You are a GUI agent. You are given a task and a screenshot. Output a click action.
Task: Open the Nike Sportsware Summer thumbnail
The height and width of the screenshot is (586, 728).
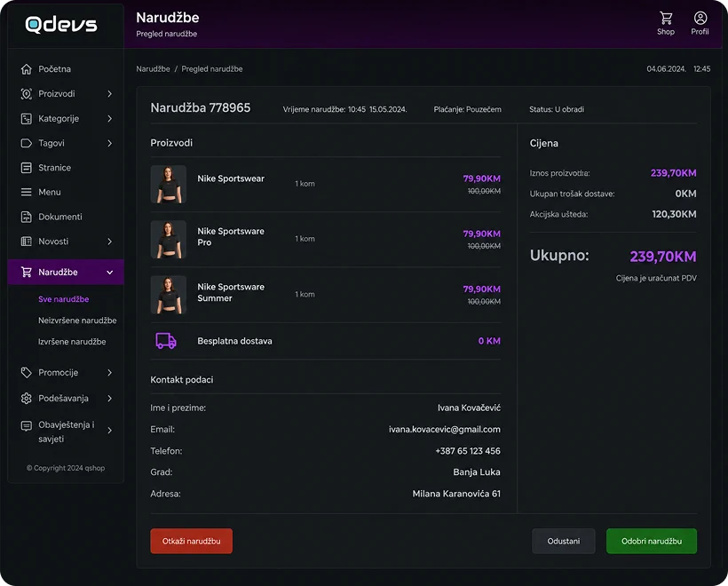coord(169,295)
